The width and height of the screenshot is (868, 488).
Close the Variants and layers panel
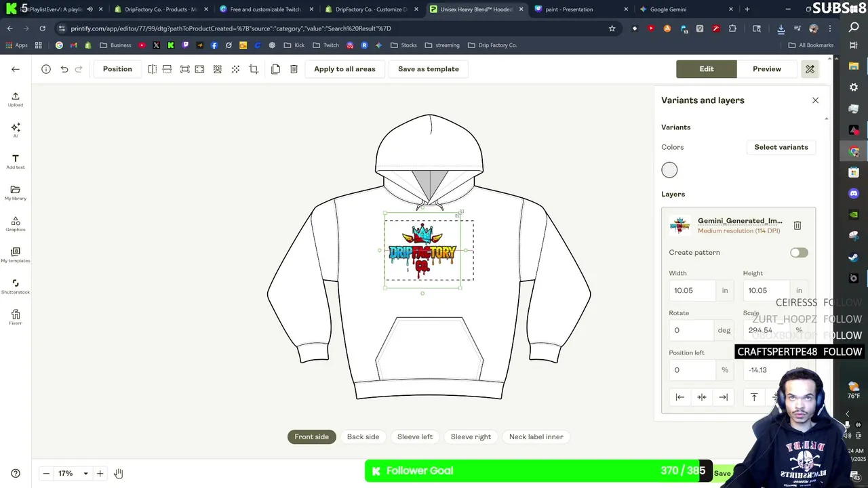815,100
